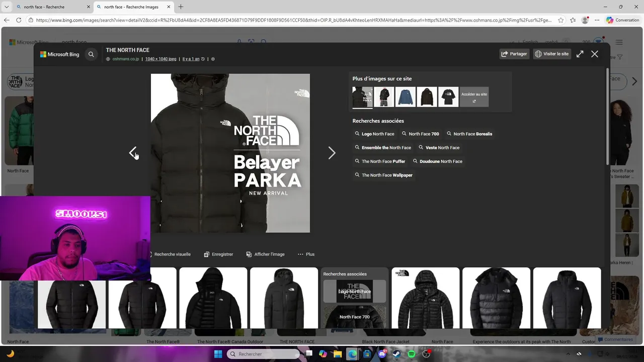The width and height of the screenshot is (644, 362).
Task: Reload the current page
Action: click(x=19, y=20)
